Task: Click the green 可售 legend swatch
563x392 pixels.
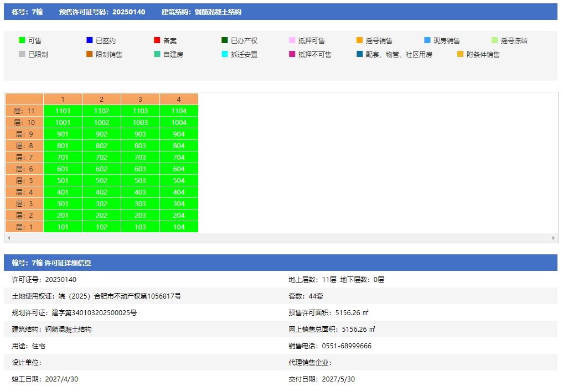Action: point(22,40)
